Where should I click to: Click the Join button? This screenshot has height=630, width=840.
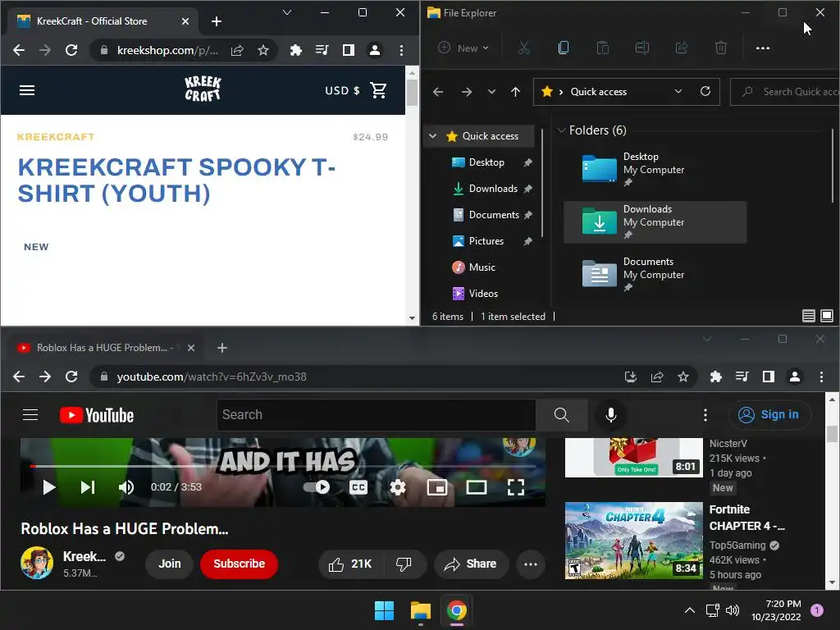coord(169,564)
